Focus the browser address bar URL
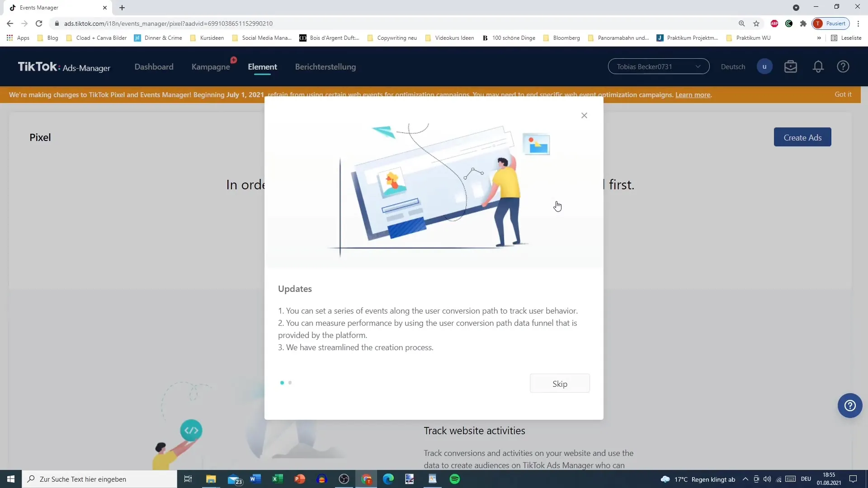 coord(168,23)
